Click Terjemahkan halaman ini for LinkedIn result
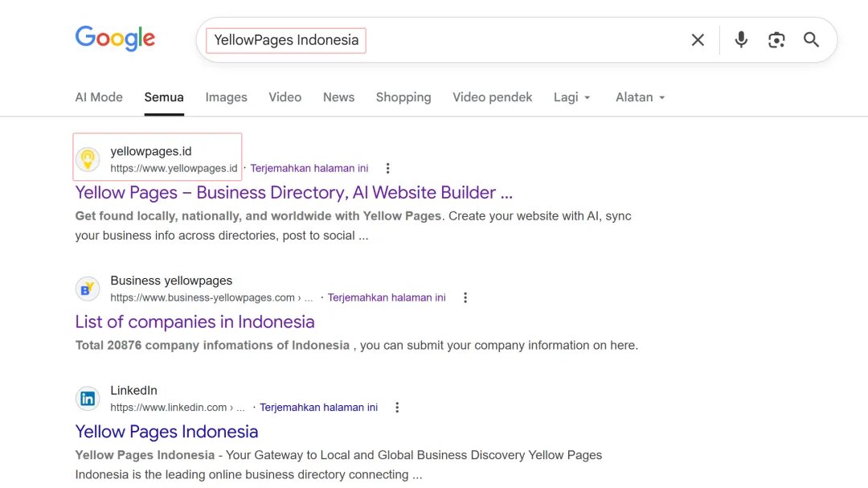 point(318,408)
